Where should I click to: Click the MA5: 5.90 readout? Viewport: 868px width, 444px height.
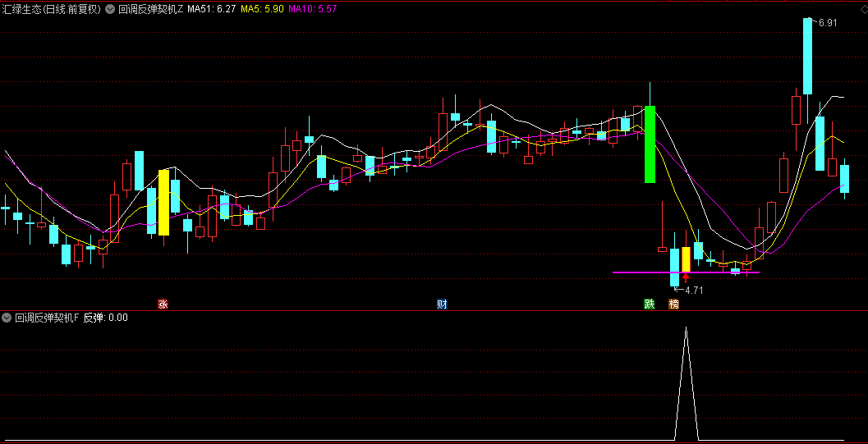pos(262,9)
